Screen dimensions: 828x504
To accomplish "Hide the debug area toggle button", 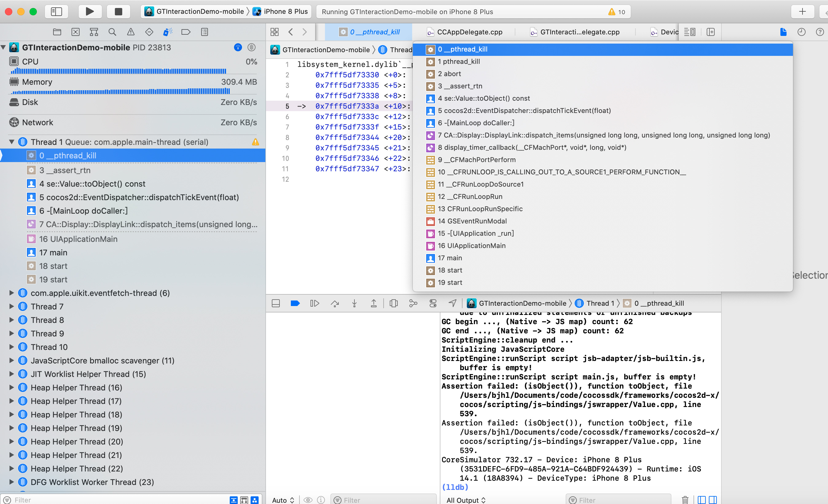I will click(x=275, y=303).
